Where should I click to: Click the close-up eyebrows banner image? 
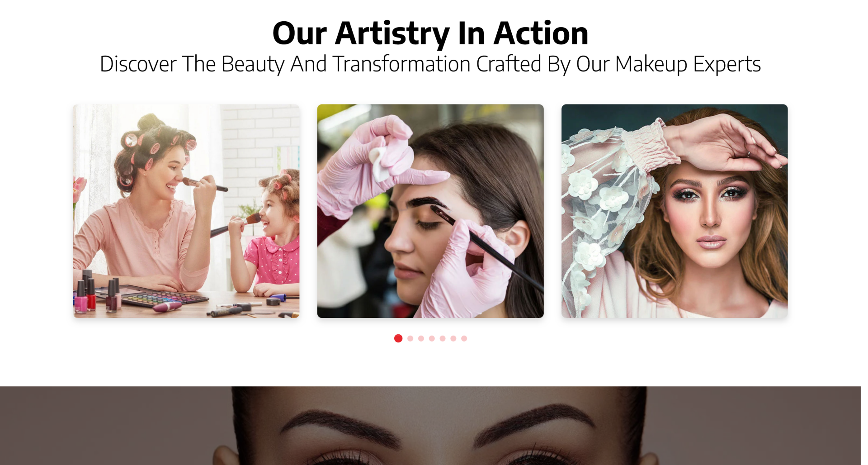[430, 426]
